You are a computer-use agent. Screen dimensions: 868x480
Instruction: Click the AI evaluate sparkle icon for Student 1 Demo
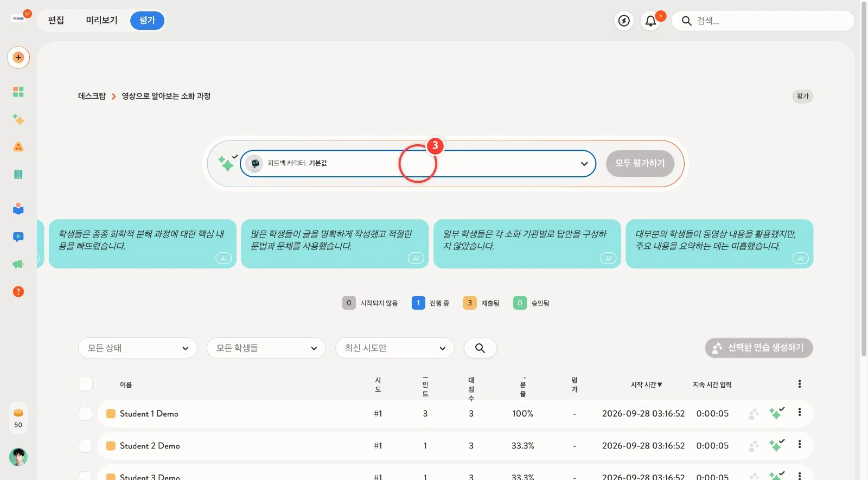point(777,413)
